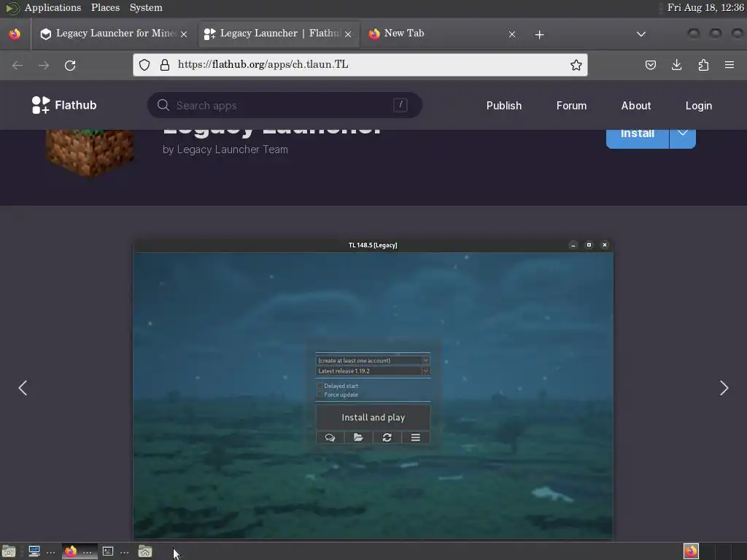Click the Legacy Launcher Team author text
Viewport: 747px width, 560px height.
click(x=232, y=149)
